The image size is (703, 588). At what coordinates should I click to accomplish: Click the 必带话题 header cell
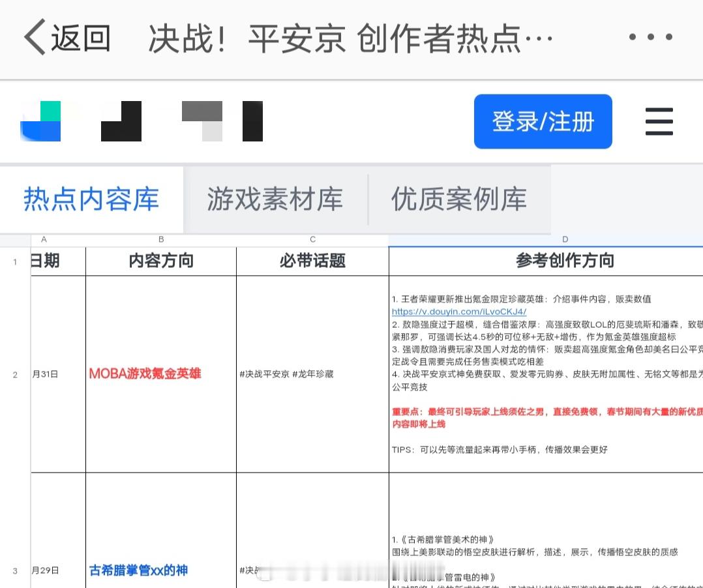click(312, 261)
